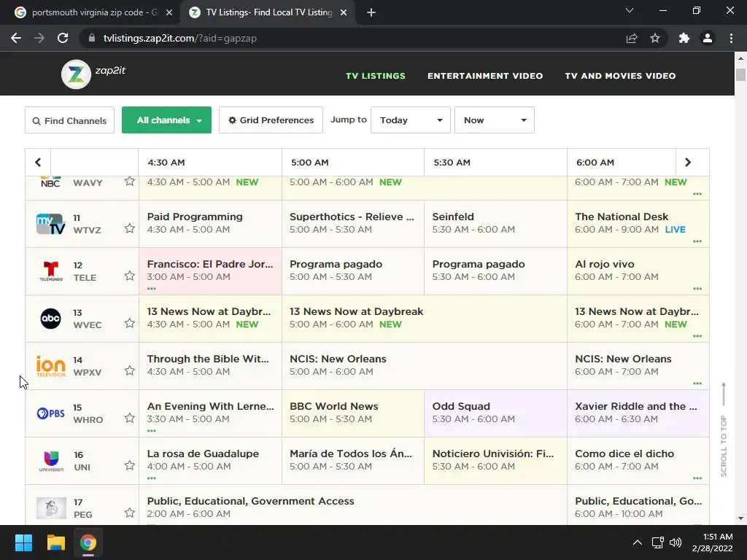Open network status icon in tray
This screenshot has height=560, width=747.
(658, 542)
